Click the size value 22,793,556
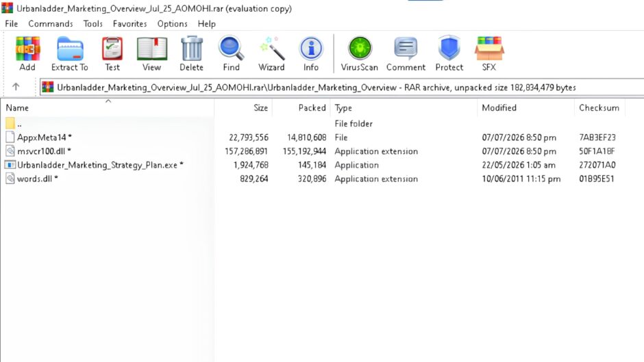The width and height of the screenshot is (644, 362). coord(249,138)
